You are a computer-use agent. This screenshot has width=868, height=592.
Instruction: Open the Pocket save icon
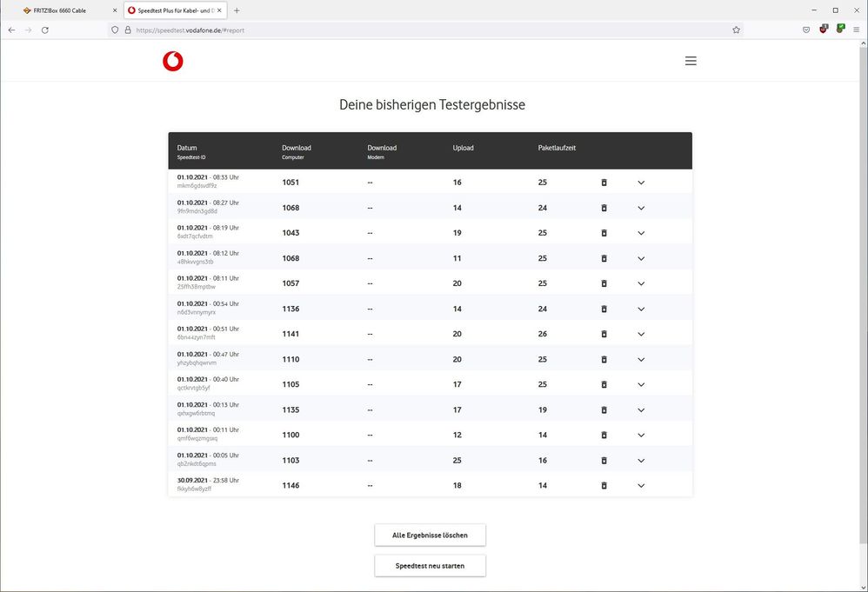[x=806, y=30]
